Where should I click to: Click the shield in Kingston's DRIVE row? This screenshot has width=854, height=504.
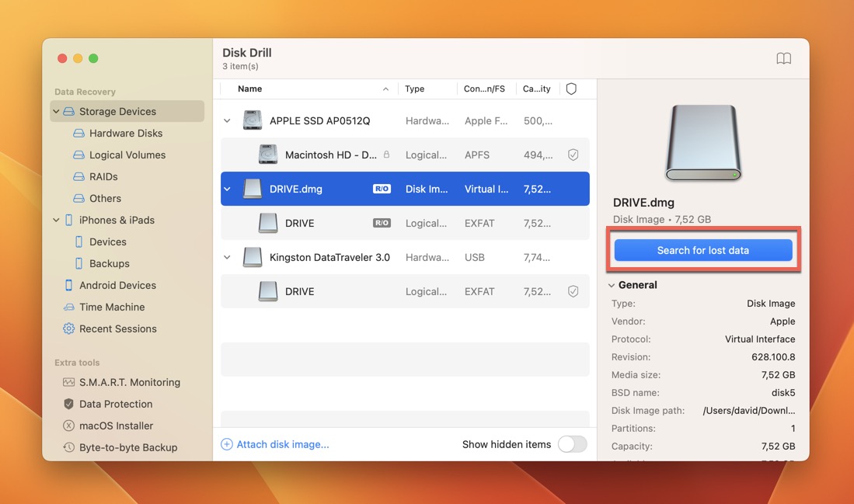pos(573,291)
